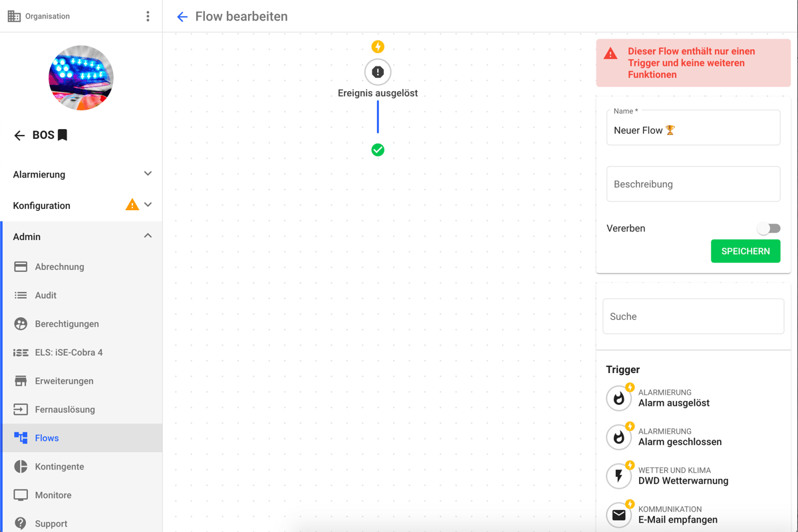Open Fernauslösung from the Admin menu
The image size is (798, 532).
81,410
